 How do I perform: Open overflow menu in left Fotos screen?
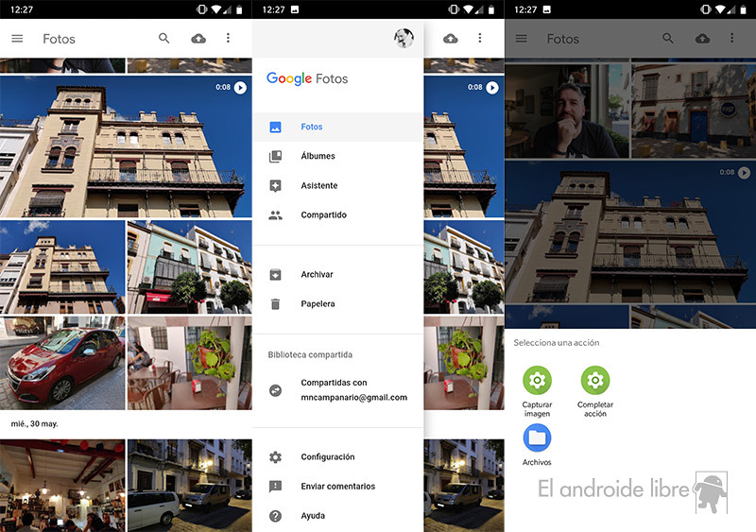coord(228,38)
